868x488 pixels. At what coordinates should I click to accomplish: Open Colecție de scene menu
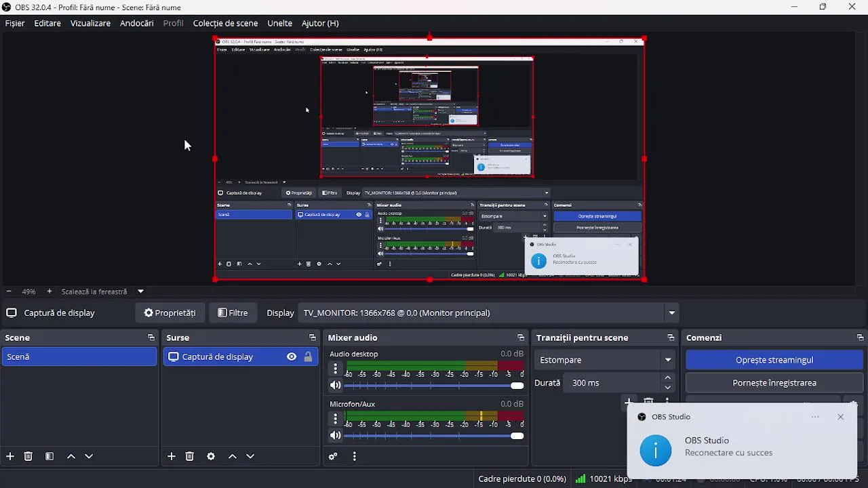point(225,23)
